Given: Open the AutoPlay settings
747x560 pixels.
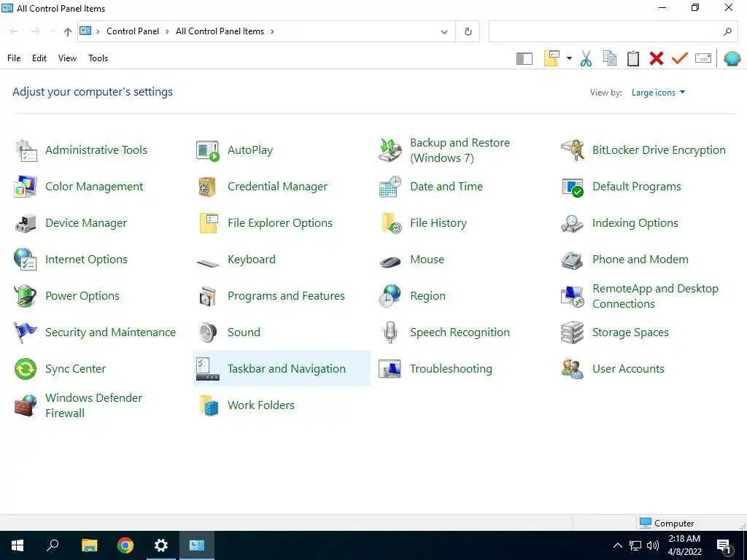Looking at the screenshot, I should [x=234, y=150].
